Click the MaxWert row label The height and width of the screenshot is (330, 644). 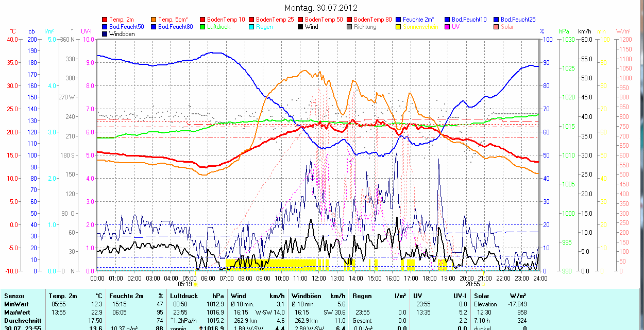pyautogui.click(x=19, y=312)
